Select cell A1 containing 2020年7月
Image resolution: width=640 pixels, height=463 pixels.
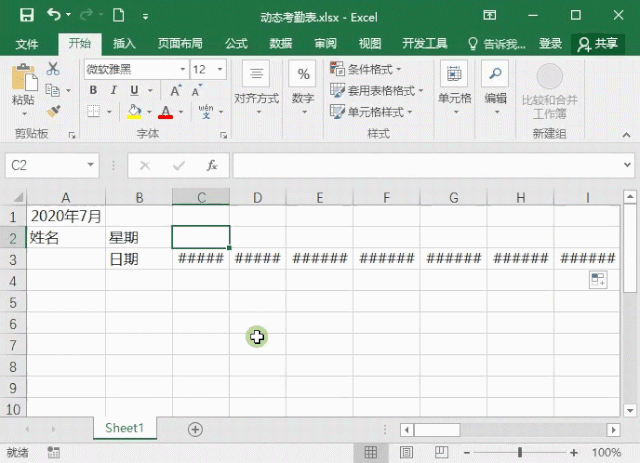pos(66,216)
